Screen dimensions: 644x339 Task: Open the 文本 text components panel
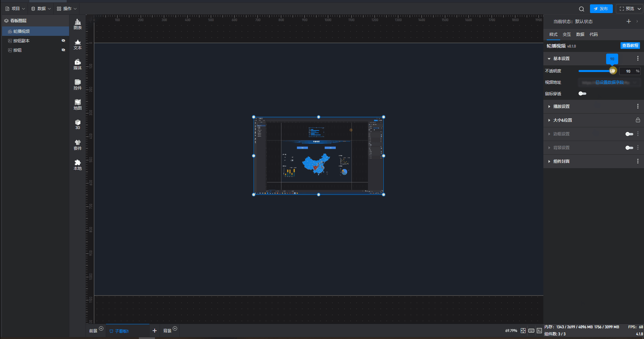tap(77, 44)
